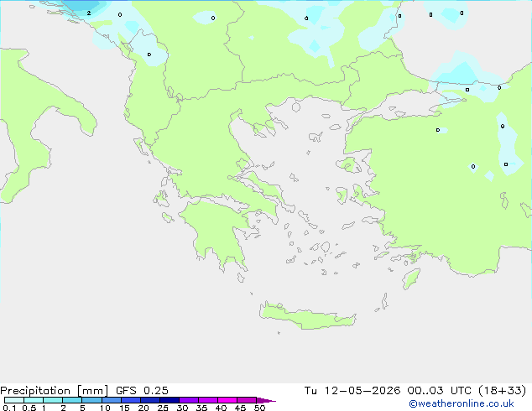Pick the 5–10 mm legend swatch
Image resolution: width=532 pixels, height=411 pixels.
point(91,400)
